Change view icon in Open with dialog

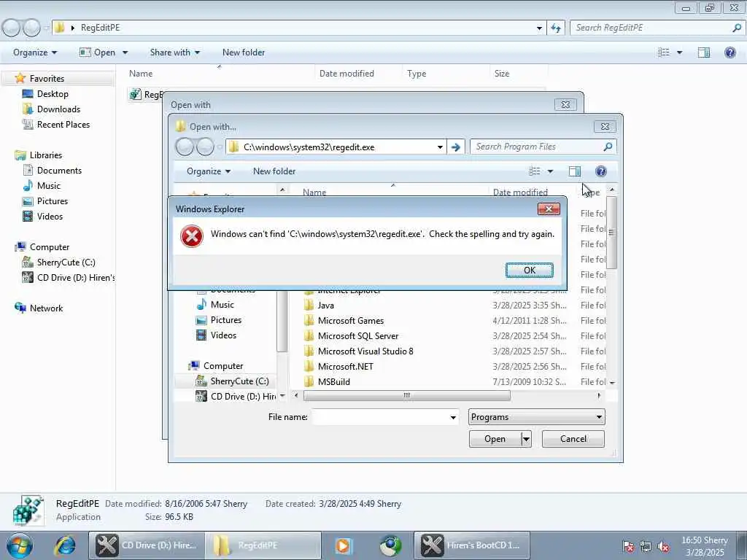coord(535,171)
